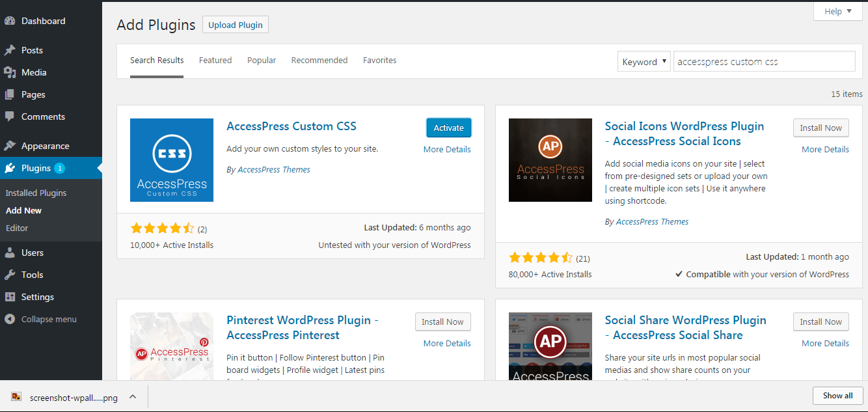
Task: Click the Pages icon in sidebar
Action: click(x=10, y=94)
